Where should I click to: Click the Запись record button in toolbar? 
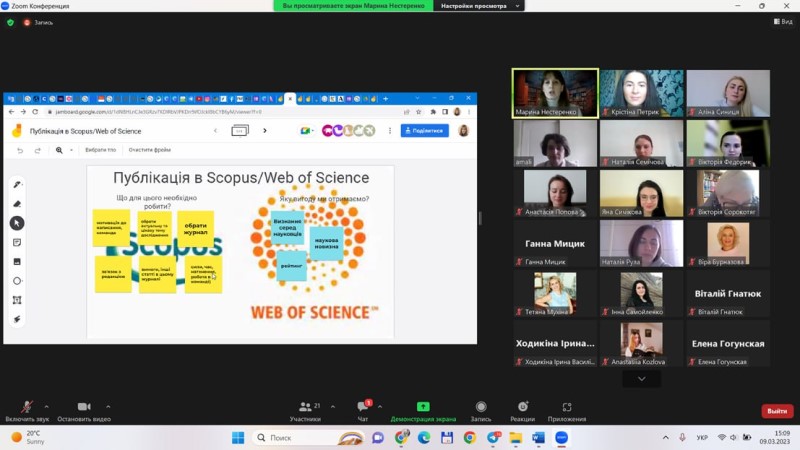(481, 411)
